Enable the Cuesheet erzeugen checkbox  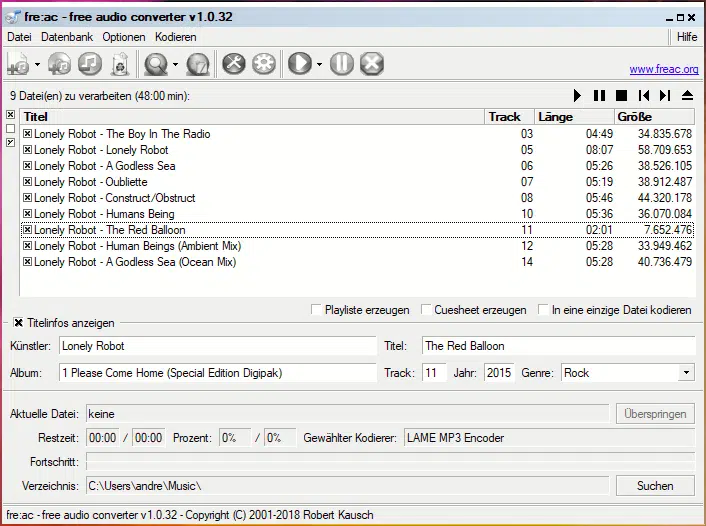(x=425, y=310)
